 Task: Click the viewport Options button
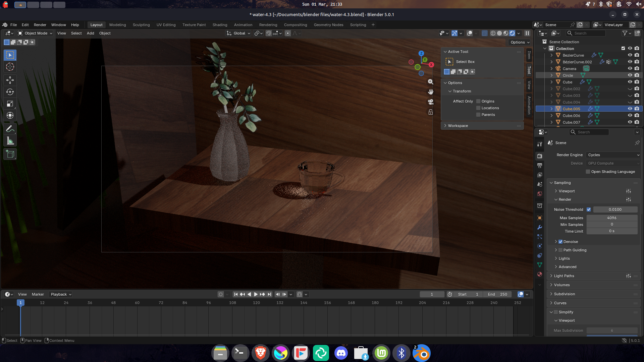tap(520, 42)
